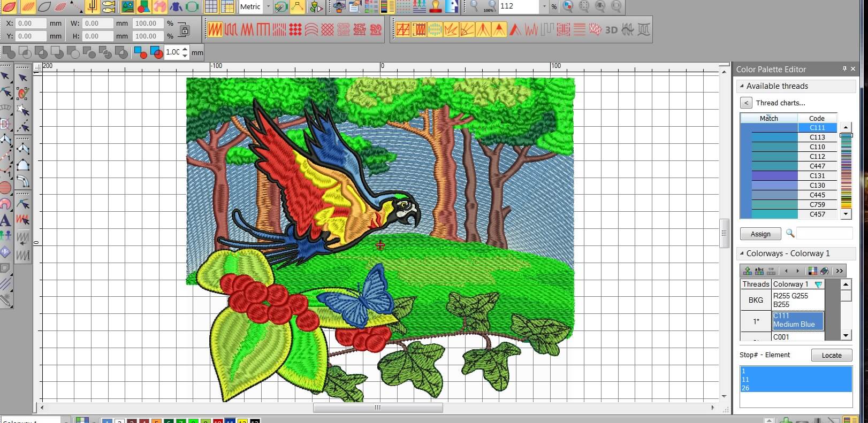The height and width of the screenshot is (423, 868).
Task: Toggle the yellow cactus-like icon in top toolbar
Action: [93, 6]
